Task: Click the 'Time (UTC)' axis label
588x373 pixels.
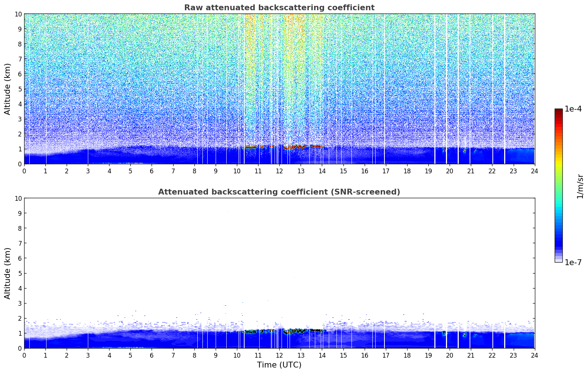Action: point(279,365)
